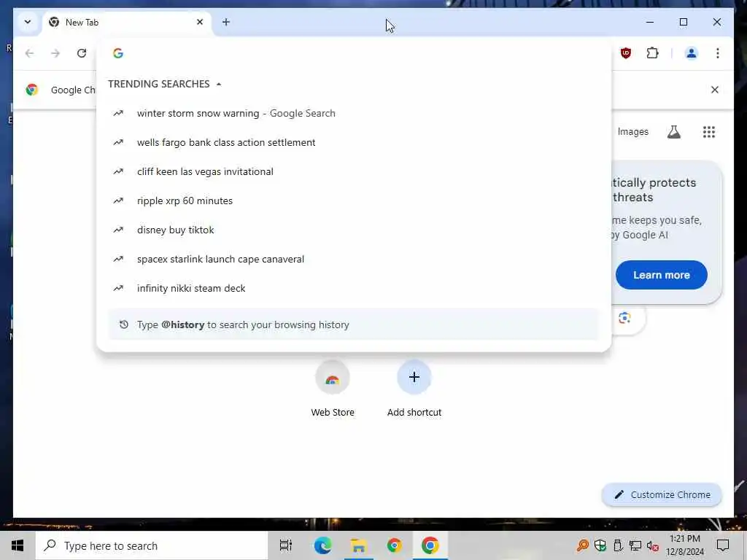The image size is (747, 560).
Task: Collapse the Trending Searches section
Action: click(219, 85)
